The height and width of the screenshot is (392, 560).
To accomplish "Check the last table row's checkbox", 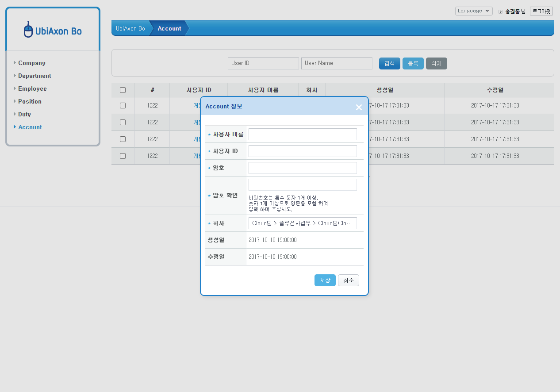I will [123, 156].
